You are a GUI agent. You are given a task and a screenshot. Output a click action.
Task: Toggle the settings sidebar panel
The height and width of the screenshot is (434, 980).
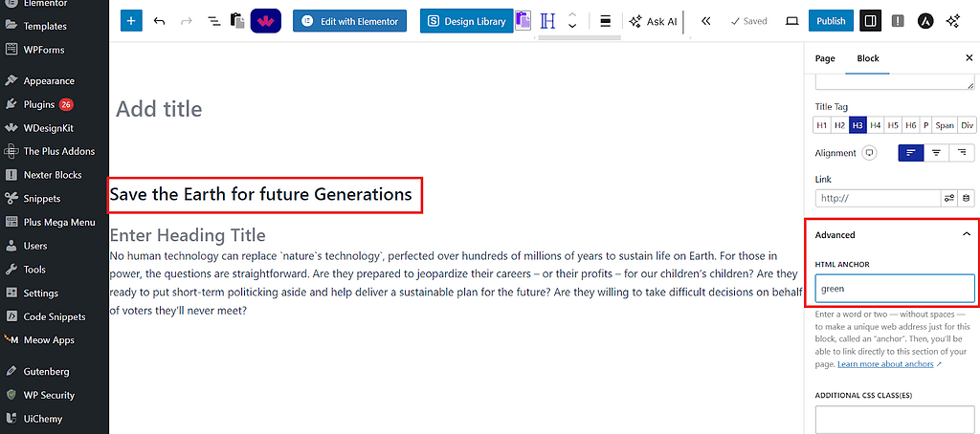click(869, 21)
